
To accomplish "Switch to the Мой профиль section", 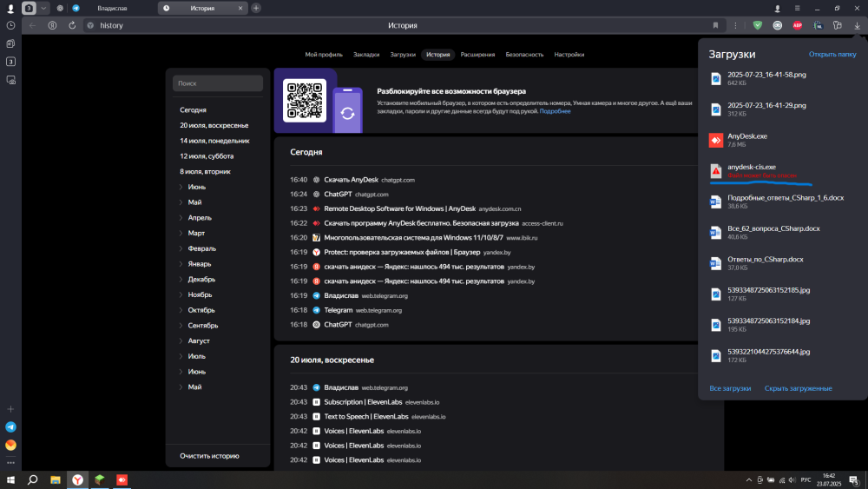I will coord(324,54).
